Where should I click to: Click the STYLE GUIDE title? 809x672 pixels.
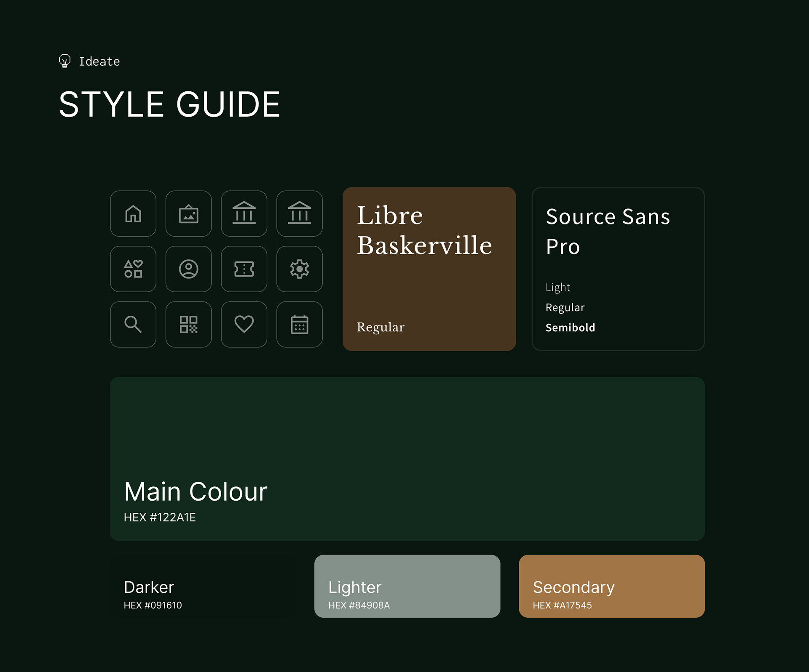(169, 104)
